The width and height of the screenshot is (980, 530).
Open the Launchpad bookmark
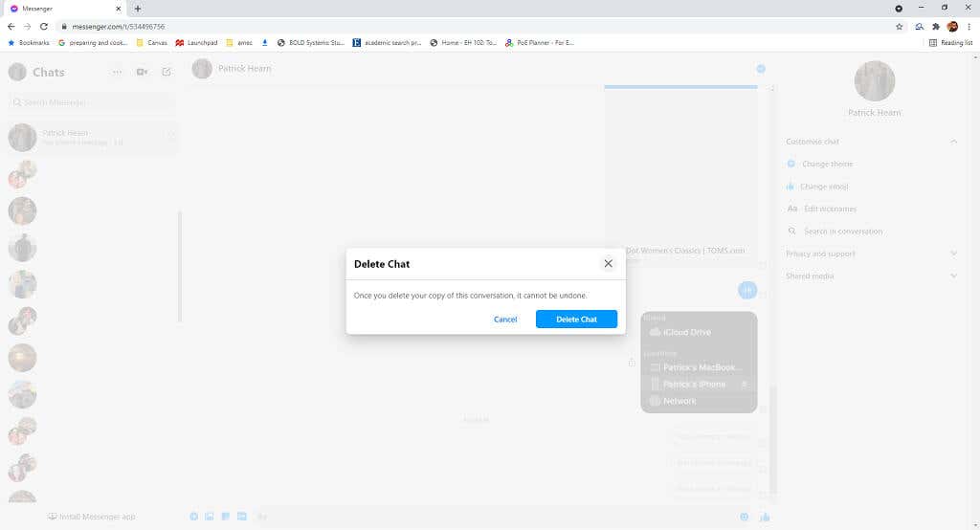tap(196, 42)
